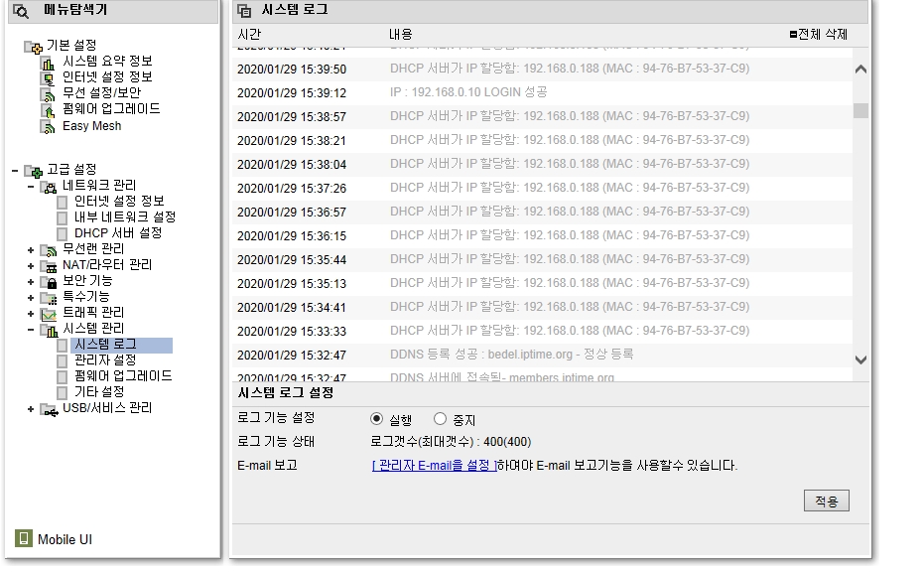Click the 로그갯수(최대갯수) : 400(400) status text
This screenshot has height=574, width=924.
click(451, 442)
